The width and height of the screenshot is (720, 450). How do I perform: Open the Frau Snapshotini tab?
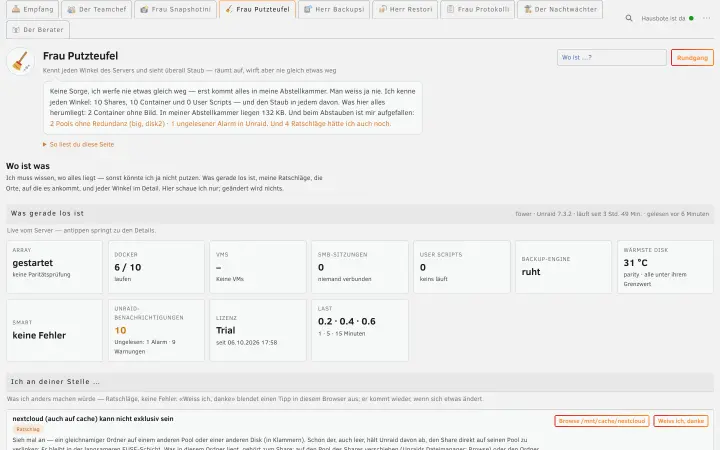175,9
